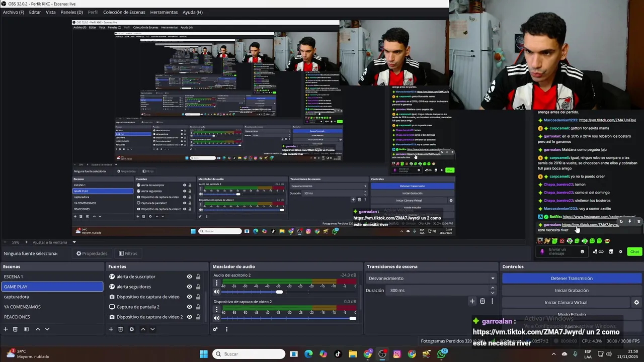644x362 pixels.
Task: Open transition properties three-dot menu
Action: coord(492,301)
